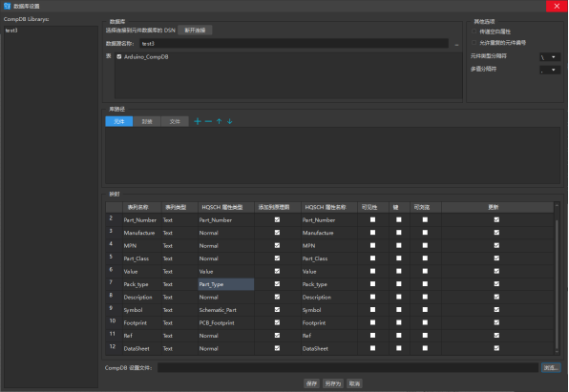Click the 浏览 button for the CompDB settings file
Image resolution: width=569 pixels, height=392 pixels.
click(x=551, y=368)
